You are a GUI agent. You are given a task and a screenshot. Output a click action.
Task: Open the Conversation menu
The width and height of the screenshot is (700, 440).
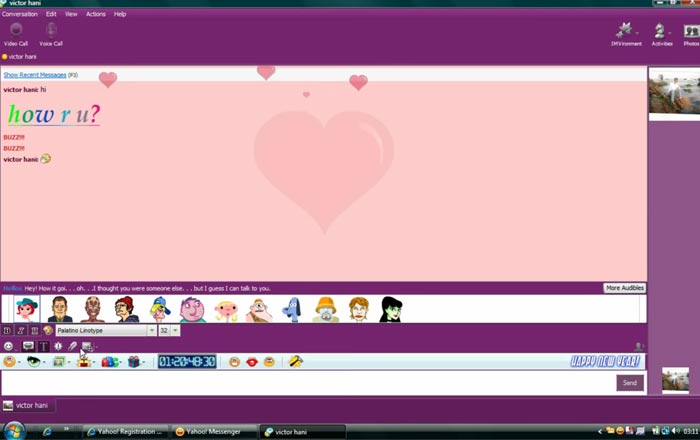(x=20, y=14)
